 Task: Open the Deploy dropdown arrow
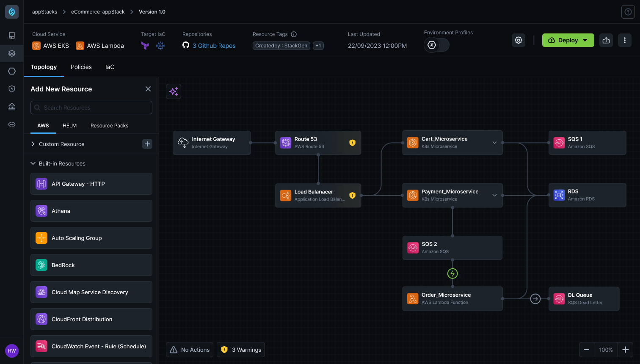(585, 40)
